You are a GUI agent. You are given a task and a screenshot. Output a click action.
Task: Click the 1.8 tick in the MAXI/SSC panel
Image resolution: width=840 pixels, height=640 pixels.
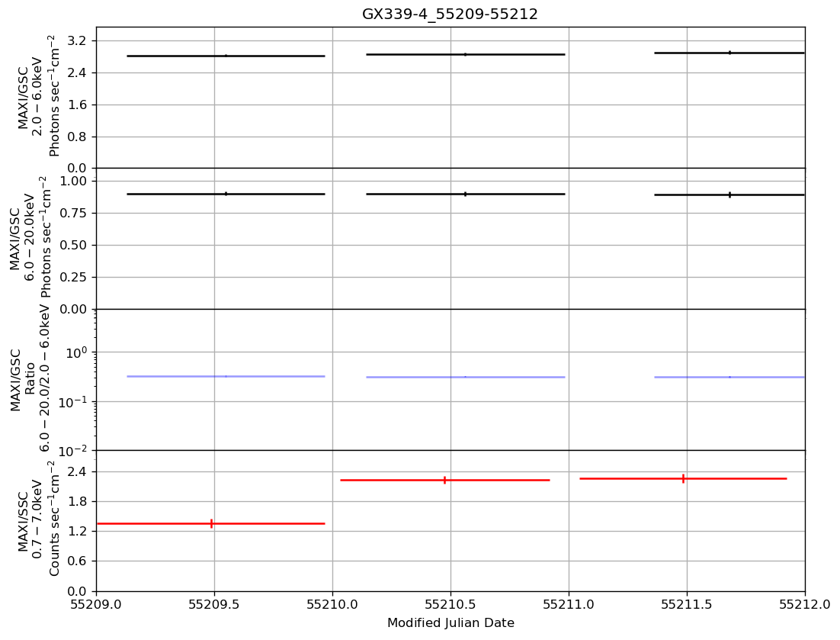tap(79, 502)
